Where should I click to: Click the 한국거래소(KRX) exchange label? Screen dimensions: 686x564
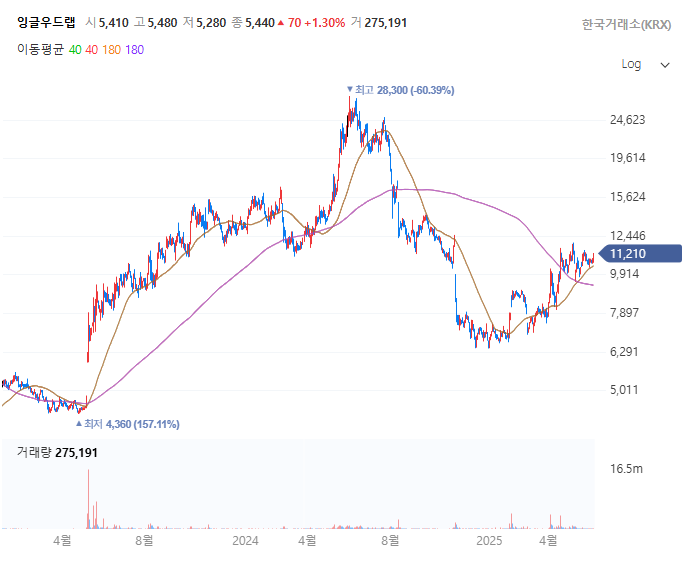626,24
